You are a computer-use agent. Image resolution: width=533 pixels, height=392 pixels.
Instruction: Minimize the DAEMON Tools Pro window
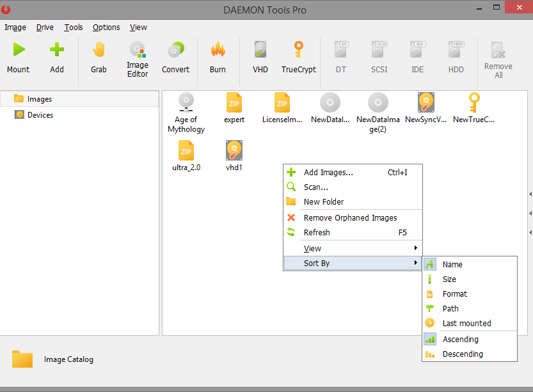(x=479, y=8)
